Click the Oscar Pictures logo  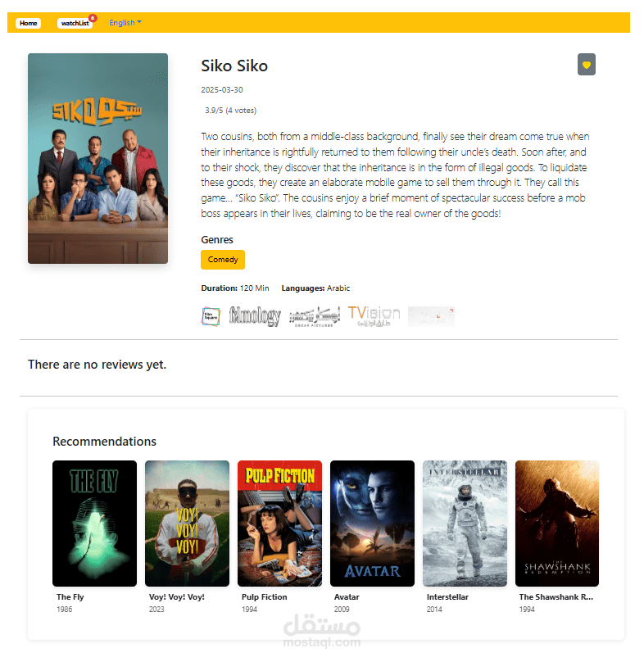click(314, 316)
